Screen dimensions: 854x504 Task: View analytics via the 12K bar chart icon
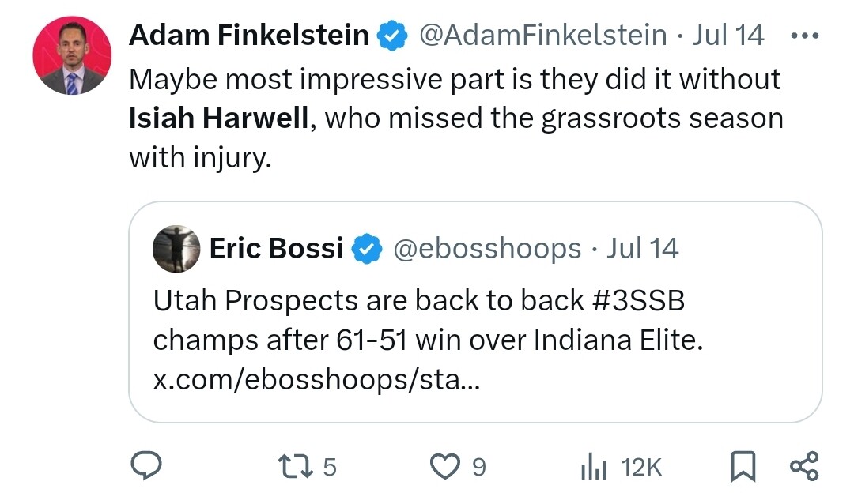pyautogui.click(x=594, y=467)
